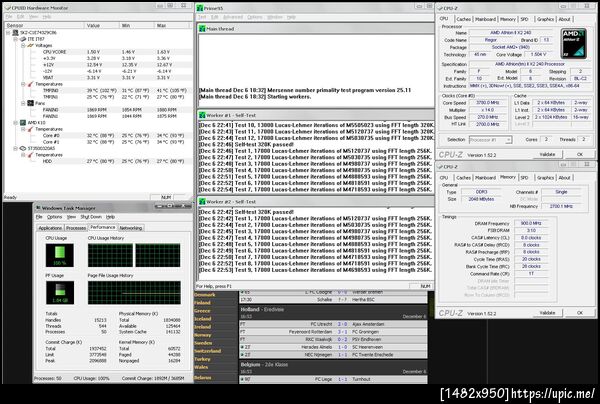Open the SPD tab in the lower CPU-Z window

coord(525,178)
